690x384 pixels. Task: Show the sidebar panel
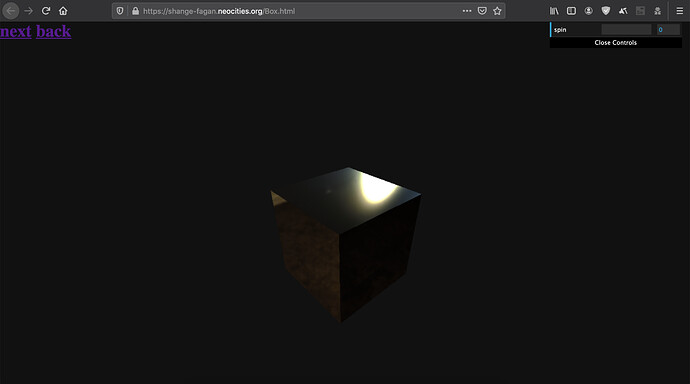(x=571, y=11)
